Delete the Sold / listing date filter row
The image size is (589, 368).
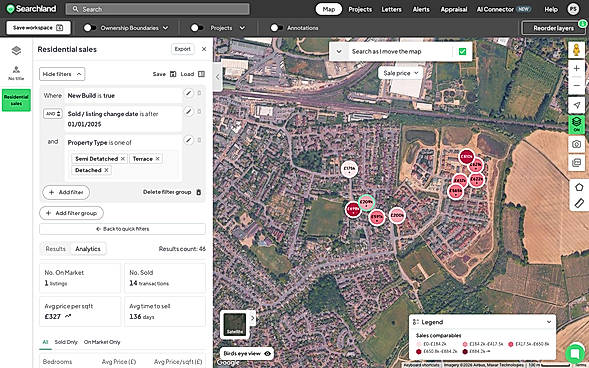point(199,111)
